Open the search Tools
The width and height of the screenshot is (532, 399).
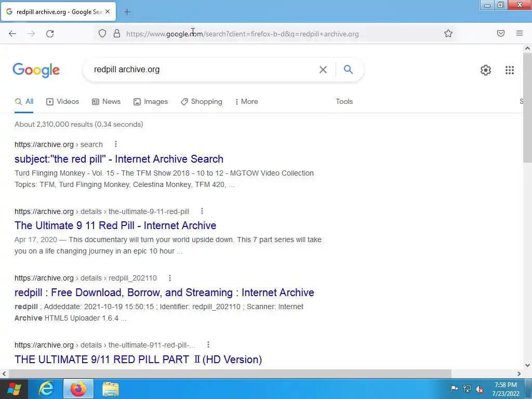pos(344,101)
